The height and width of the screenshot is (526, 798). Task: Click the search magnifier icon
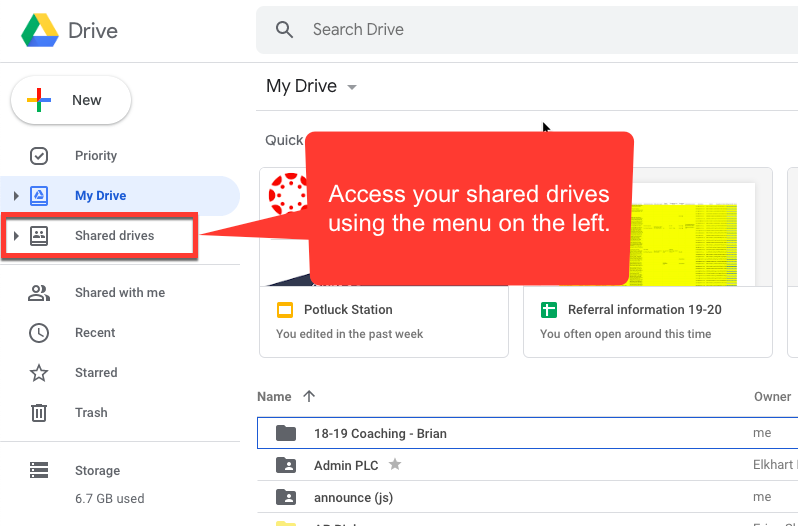tap(284, 30)
